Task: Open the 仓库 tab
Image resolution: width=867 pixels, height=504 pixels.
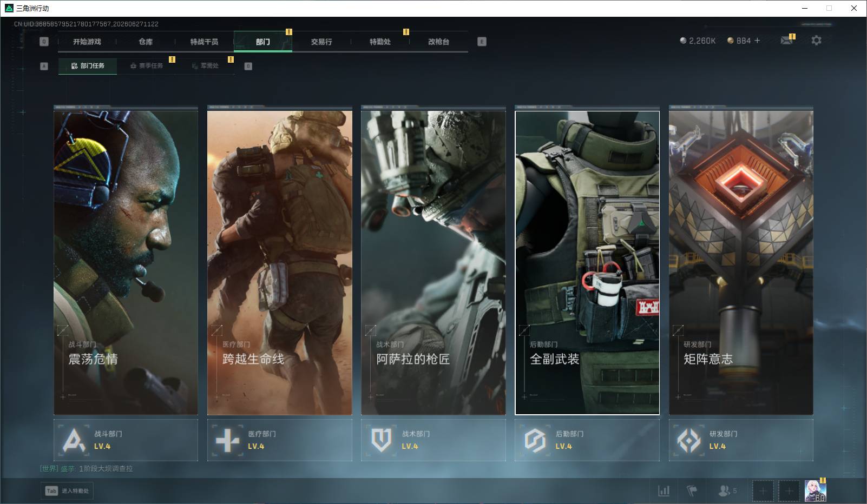Action: pyautogui.click(x=146, y=42)
